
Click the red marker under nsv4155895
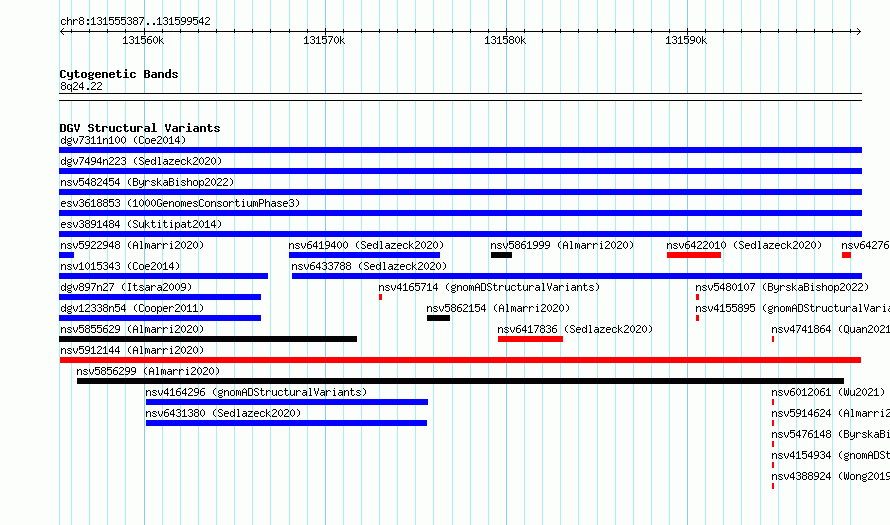tap(697, 318)
